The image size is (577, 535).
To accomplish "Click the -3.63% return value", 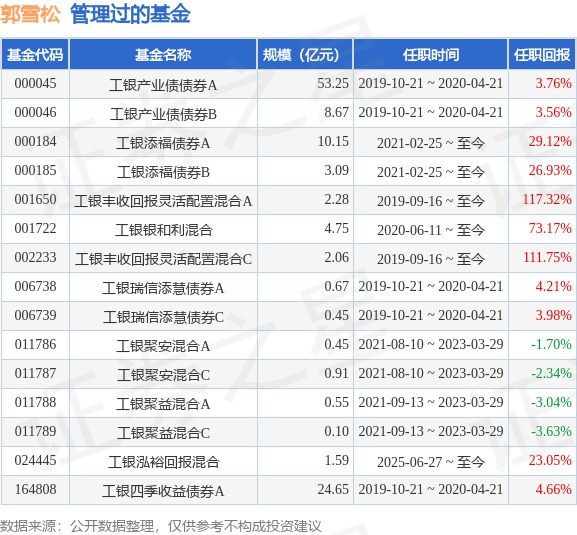I will (x=551, y=431).
